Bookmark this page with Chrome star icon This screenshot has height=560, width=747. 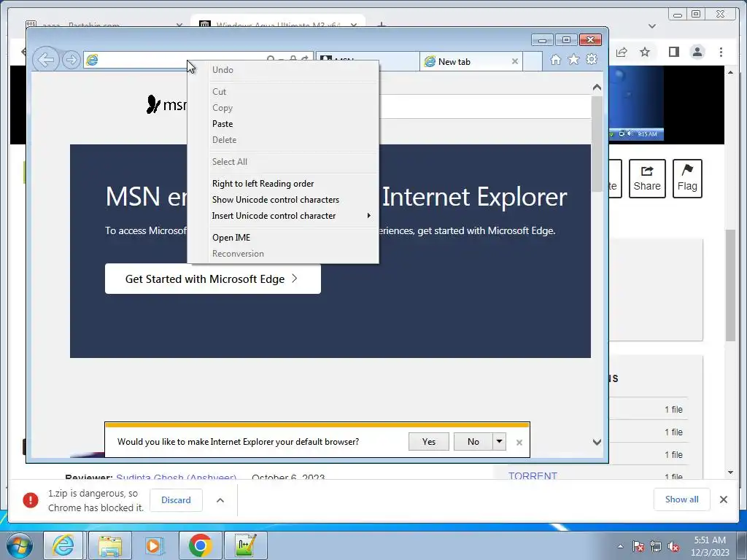645,52
